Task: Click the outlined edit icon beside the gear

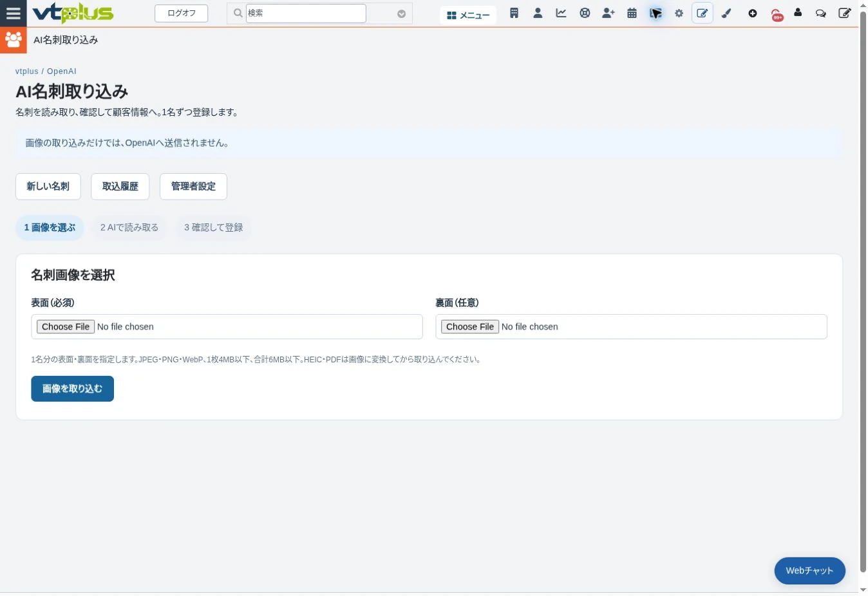Action: pos(703,13)
